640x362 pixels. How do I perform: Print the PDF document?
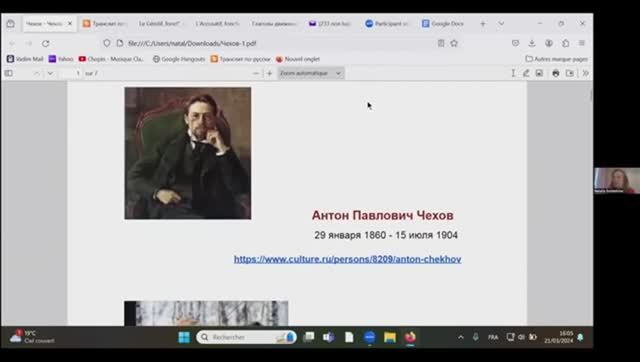[x=556, y=73]
